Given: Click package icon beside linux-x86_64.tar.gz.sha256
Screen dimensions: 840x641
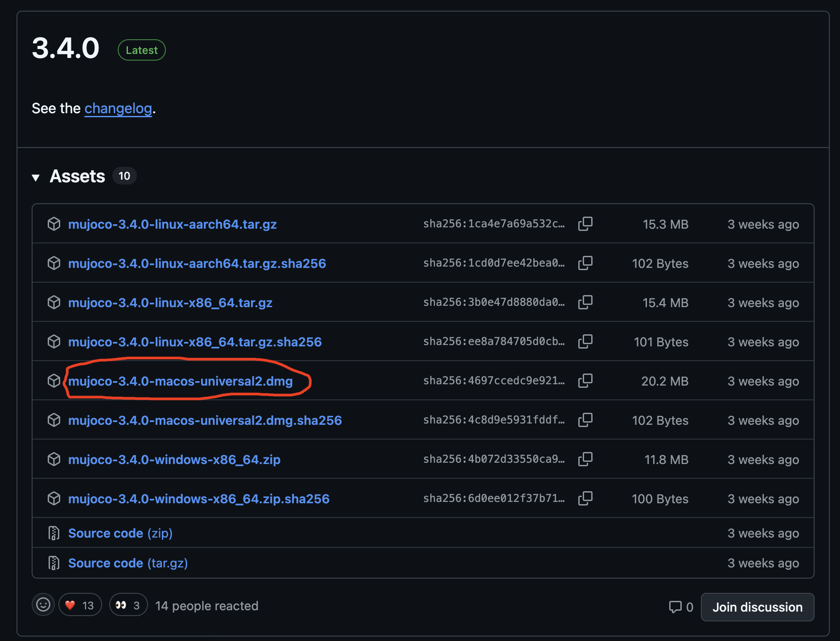Looking at the screenshot, I should (x=54, y=341).
